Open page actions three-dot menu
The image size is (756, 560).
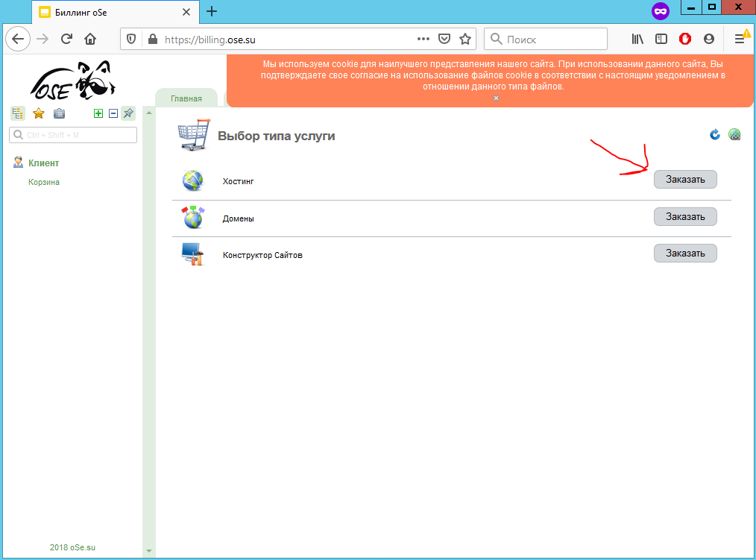click(x=423, y=39)
